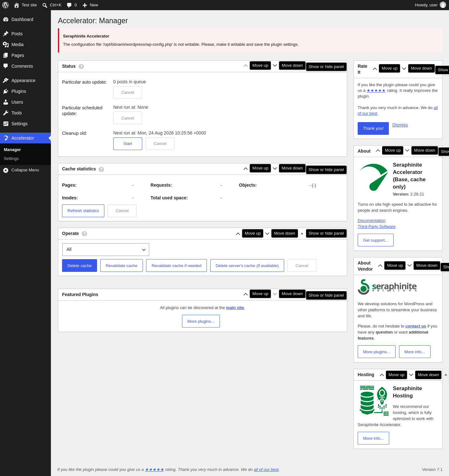449x476 pixels.
Task: Open the main site link
Action: pos(235,308)
